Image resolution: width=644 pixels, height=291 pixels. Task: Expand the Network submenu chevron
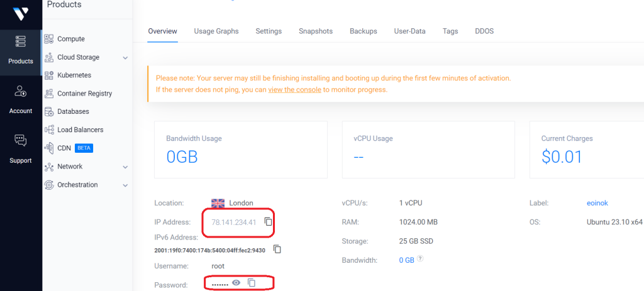point(125,167)
